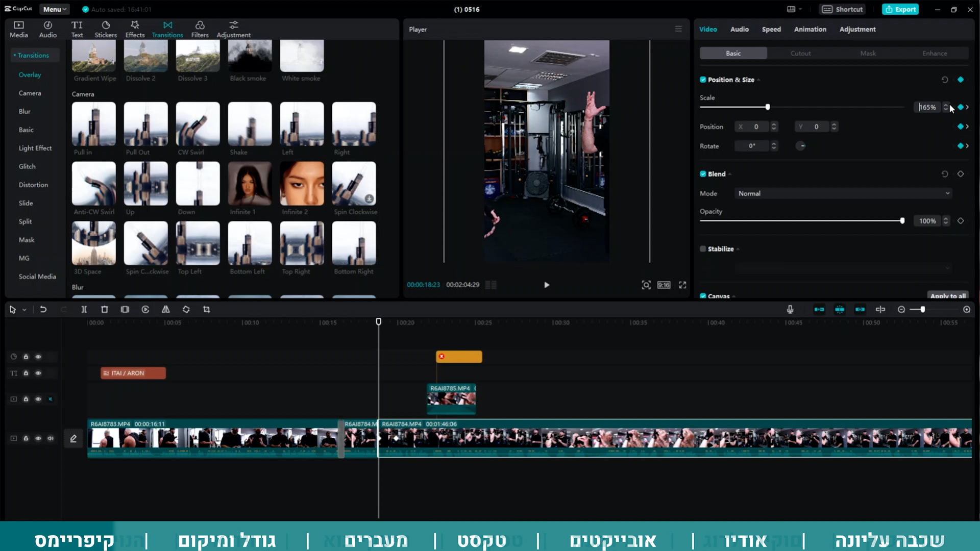Select the Glitch transitions category
The height and width of the screenshot is (551, 980).
coord(27,166)
